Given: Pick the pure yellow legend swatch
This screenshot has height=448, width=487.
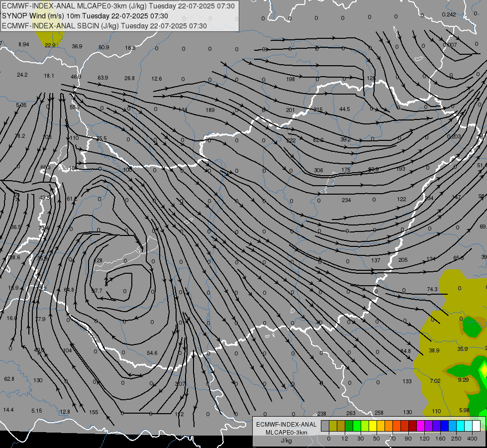Looking at the screenshot, I should [x=373, y=426].
